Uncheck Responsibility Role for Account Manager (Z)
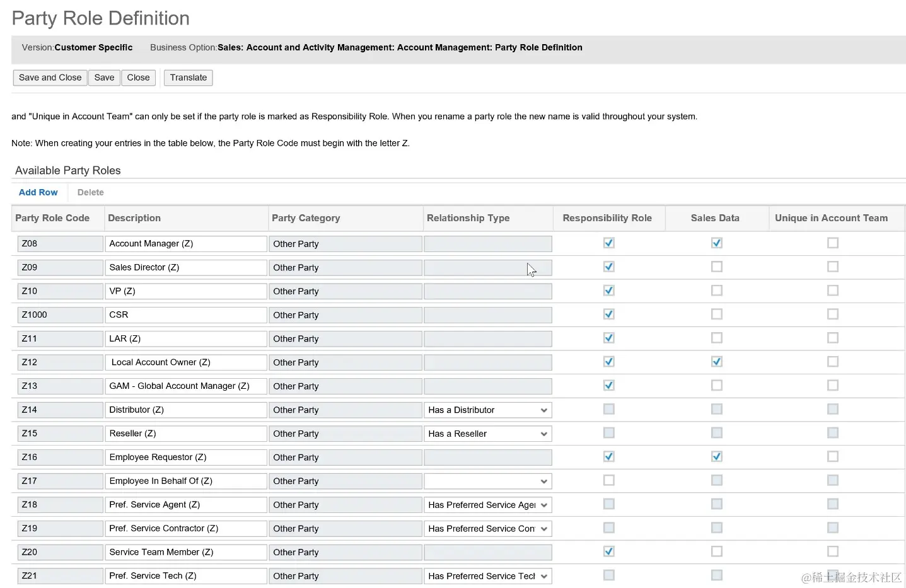Screen dimensions: 906x588 (x=608, y=243)
